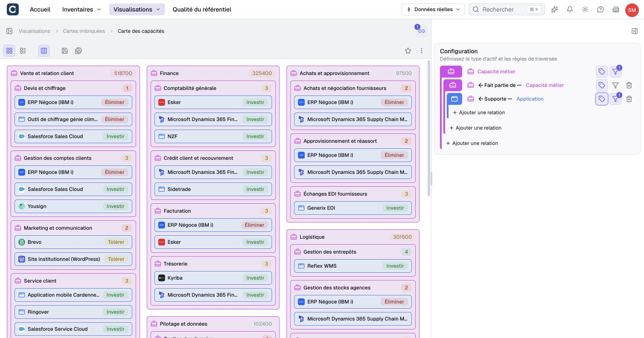
Task: Open filter on the Supporte row
Action: [615, 99]
